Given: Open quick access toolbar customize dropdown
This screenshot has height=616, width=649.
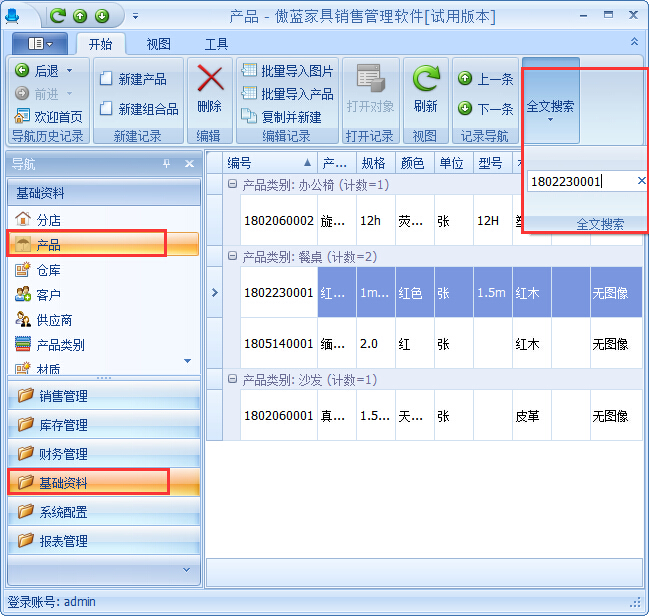Looking at the screenshot, I should 135,17.
